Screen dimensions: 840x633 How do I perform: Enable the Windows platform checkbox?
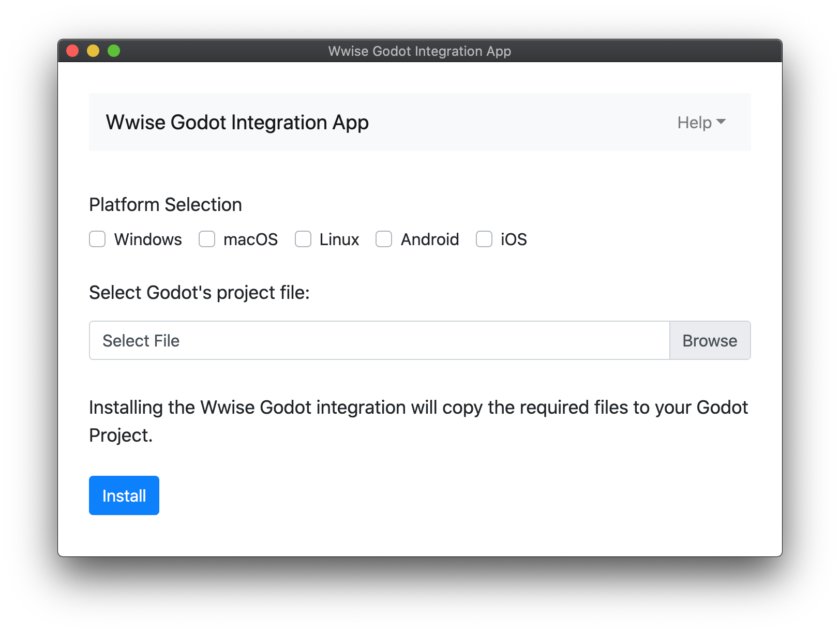click(97, 239)
